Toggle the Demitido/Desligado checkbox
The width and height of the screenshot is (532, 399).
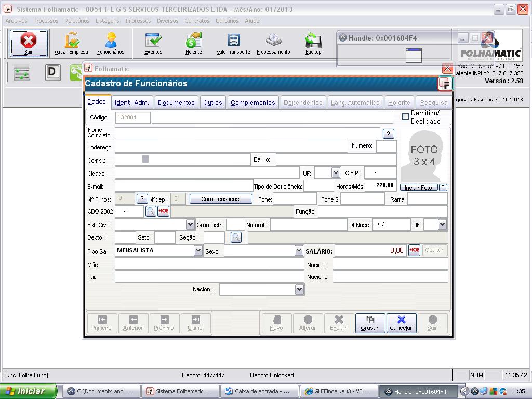[405, 117]
